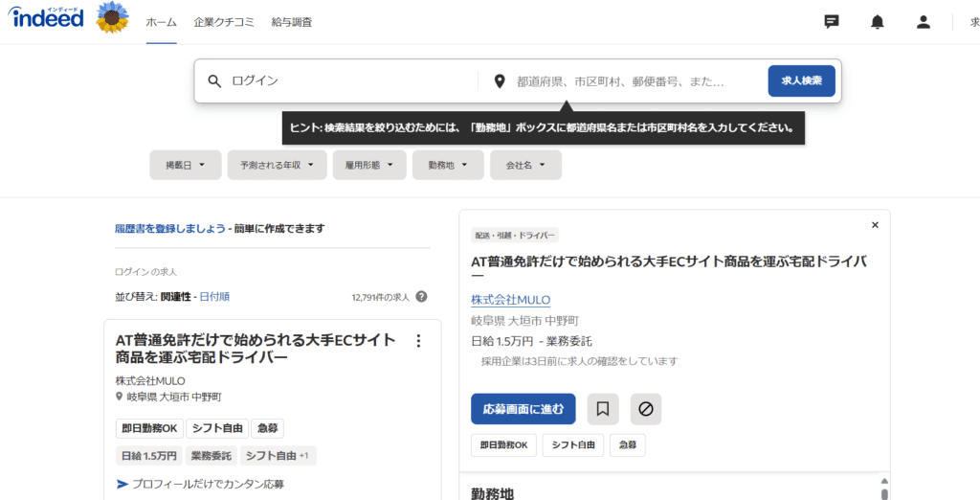This screenshot has width=980, height=500.
Task: Switch to 給与調査 tab
Action: pos(291,22)
